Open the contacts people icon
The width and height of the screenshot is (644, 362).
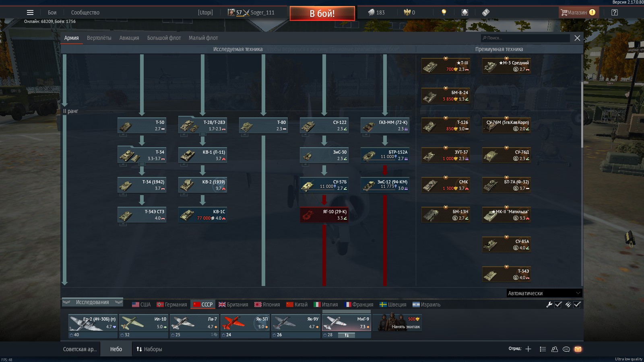[x=554, y=349]
